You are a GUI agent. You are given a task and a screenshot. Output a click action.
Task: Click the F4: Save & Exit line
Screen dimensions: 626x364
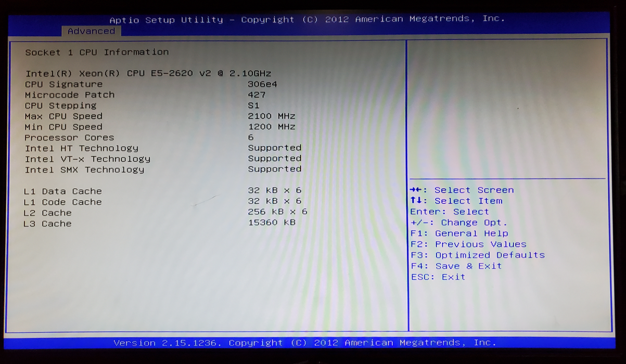point(456,266)
